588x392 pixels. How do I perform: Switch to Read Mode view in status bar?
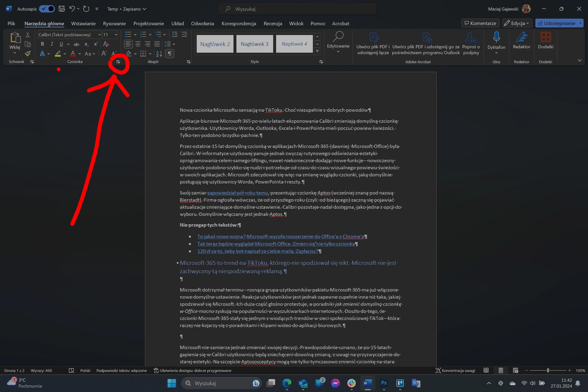click(486, 370)
